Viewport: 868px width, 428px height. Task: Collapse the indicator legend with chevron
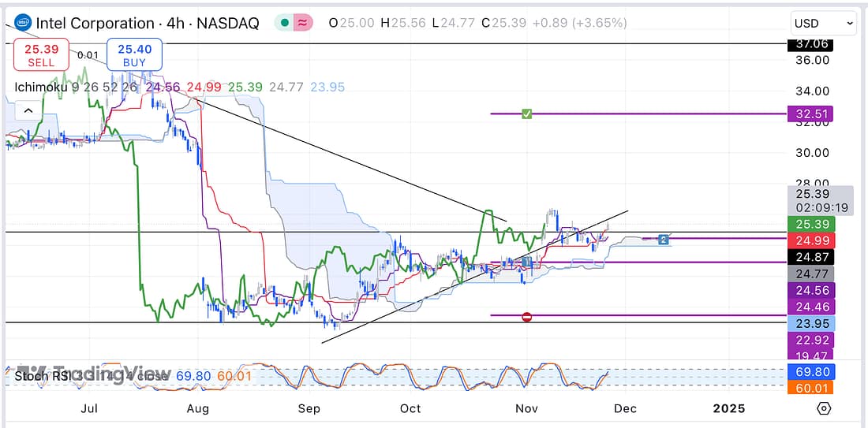pos(27,111)
